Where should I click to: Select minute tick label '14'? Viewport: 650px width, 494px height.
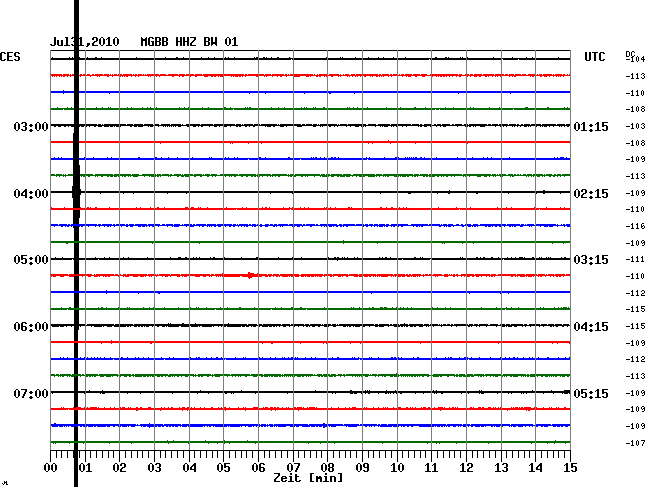[535, 468]
